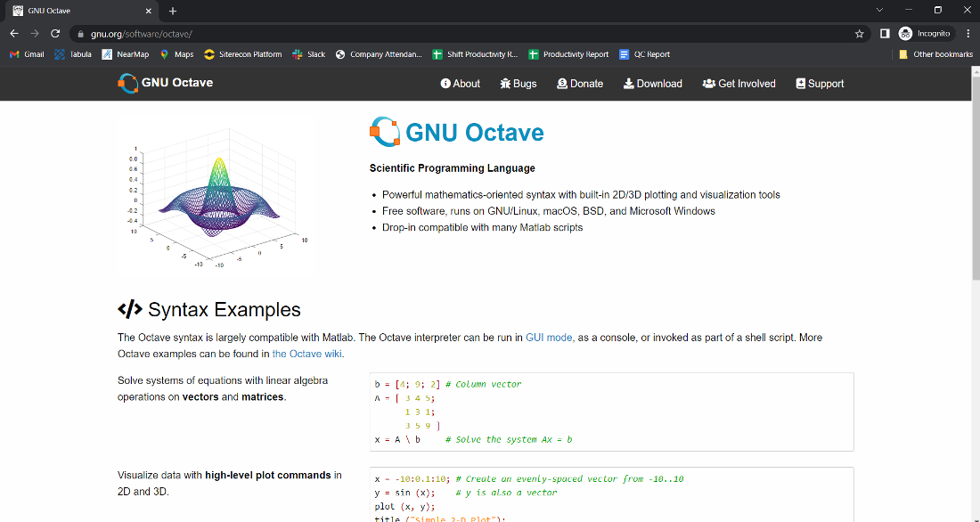Open the Support page
The image size is (980, 522).
click(820, 84)
